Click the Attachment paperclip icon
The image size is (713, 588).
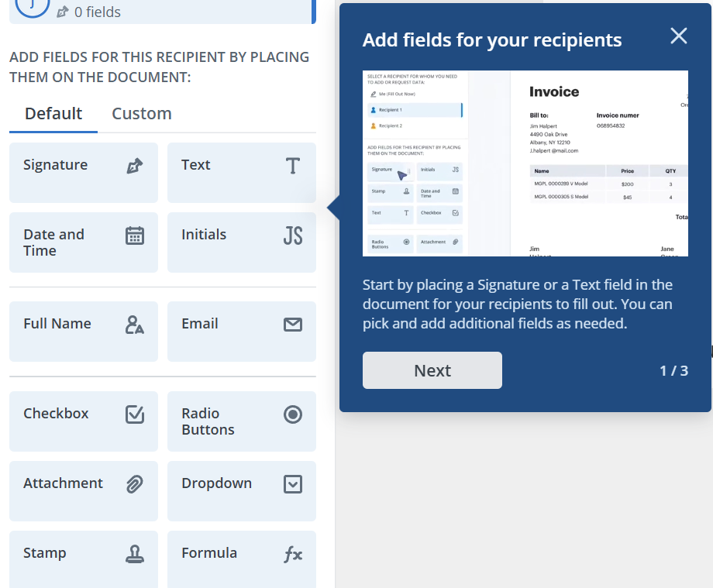[135, 484]
